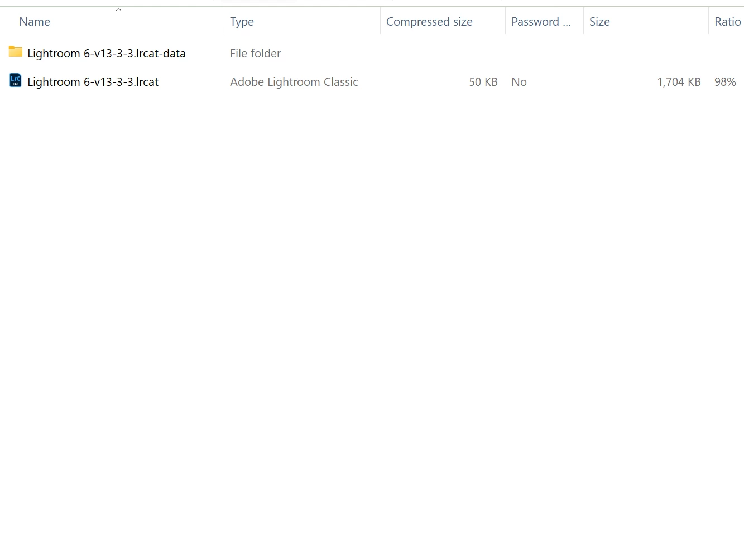This screenshot has height=560, width=744.
Task: Click the 1,704 KB size value
Action: tap(679, 82)
